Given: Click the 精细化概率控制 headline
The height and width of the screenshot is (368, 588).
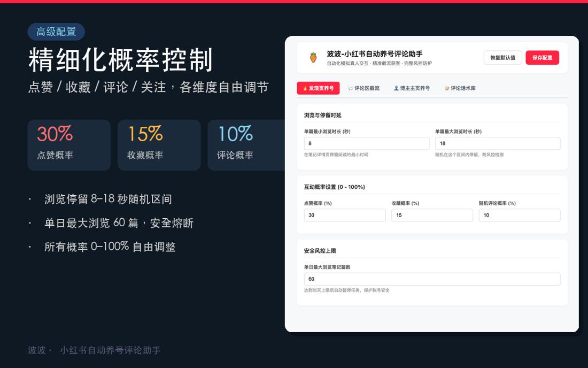Looking at the screenshot, I should 120,60.
